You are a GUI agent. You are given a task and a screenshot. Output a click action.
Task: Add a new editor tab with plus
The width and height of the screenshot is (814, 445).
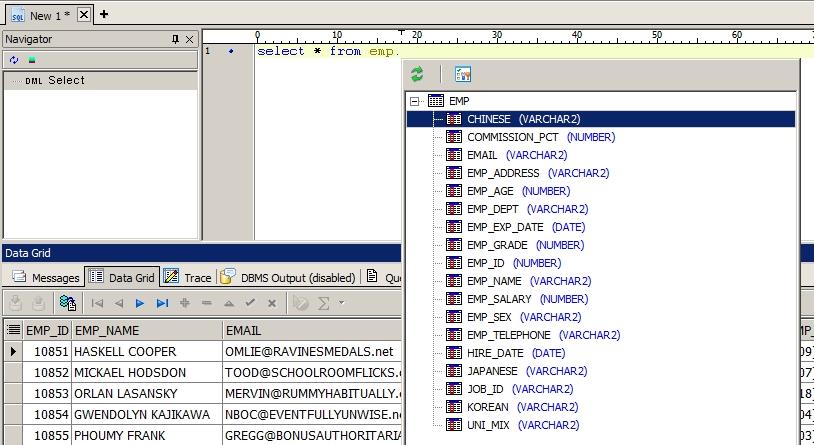(104, 14)
